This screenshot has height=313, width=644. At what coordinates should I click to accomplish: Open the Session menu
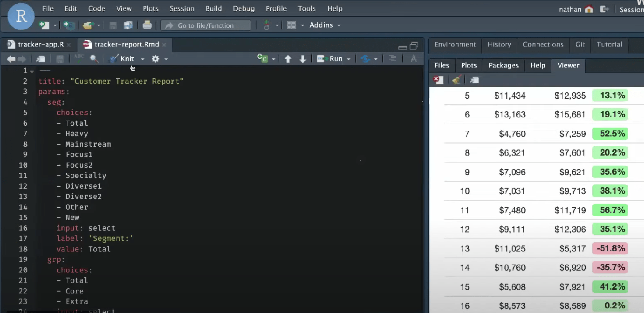(182, 9)
